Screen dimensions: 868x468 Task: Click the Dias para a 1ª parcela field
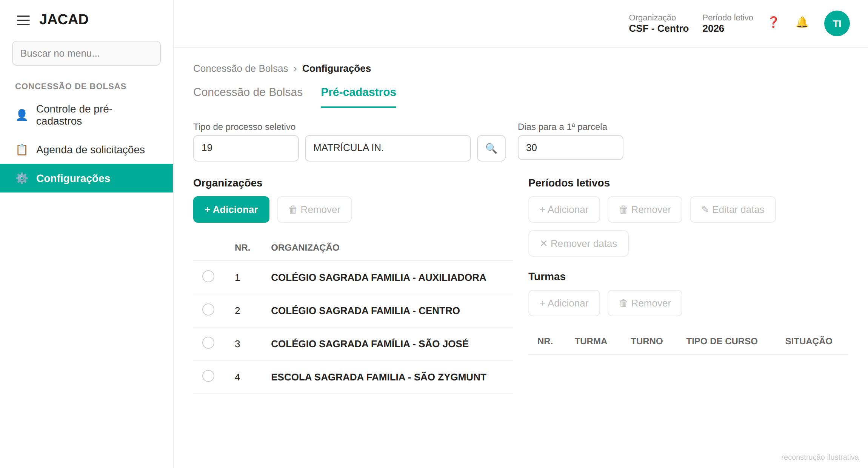coord(570,148)
